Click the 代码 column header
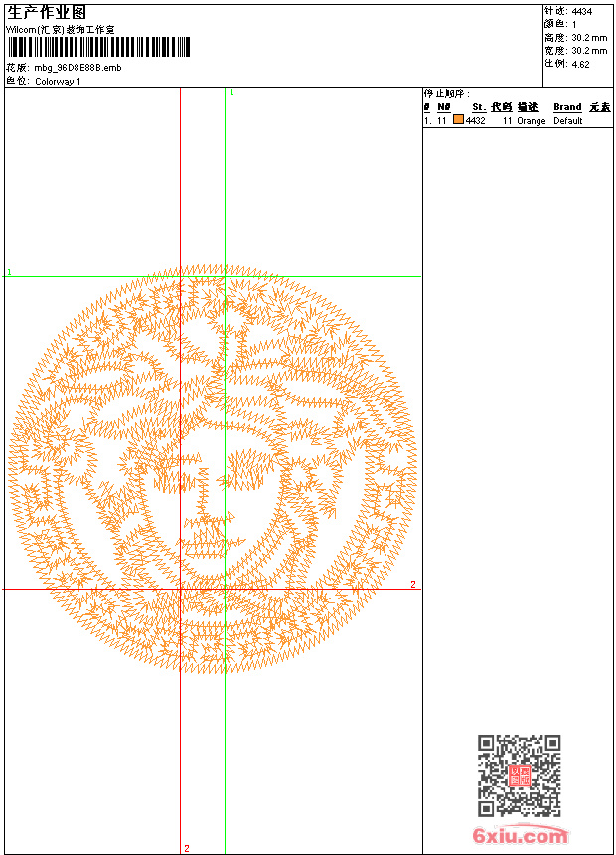The width and height of the screenshot is (616, 855). (501, 107)
